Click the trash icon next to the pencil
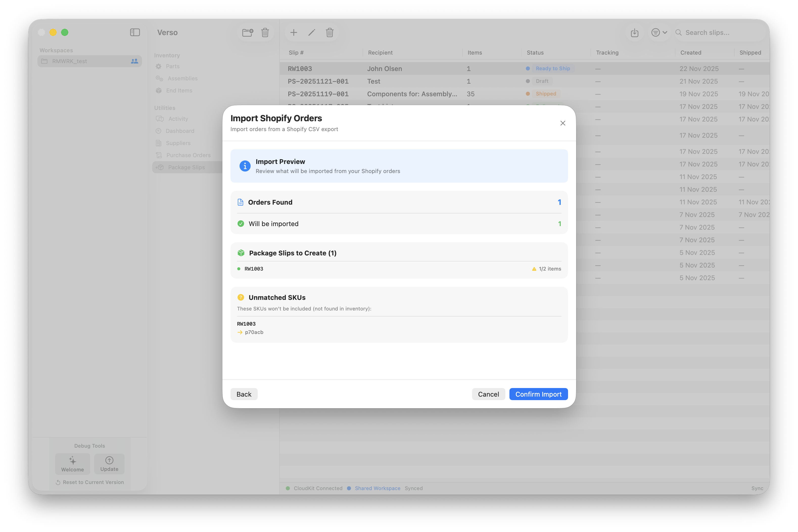This screenshot has height=532, width=798. [330, 33]
